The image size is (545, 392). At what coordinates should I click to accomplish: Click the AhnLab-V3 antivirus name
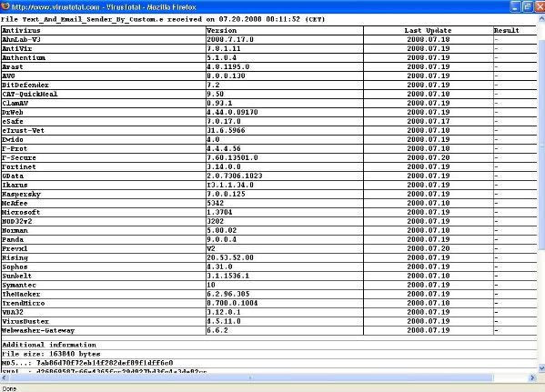coord(21,40)
